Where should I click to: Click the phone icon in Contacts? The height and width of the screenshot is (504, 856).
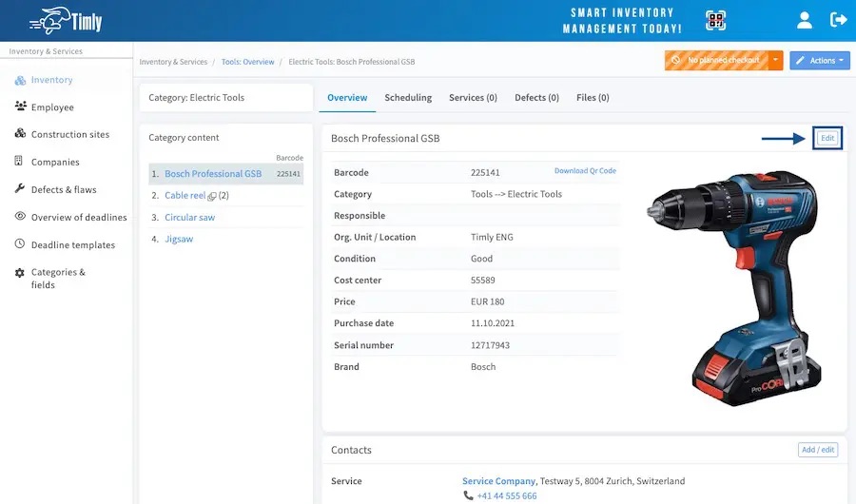tap(468, 495)
